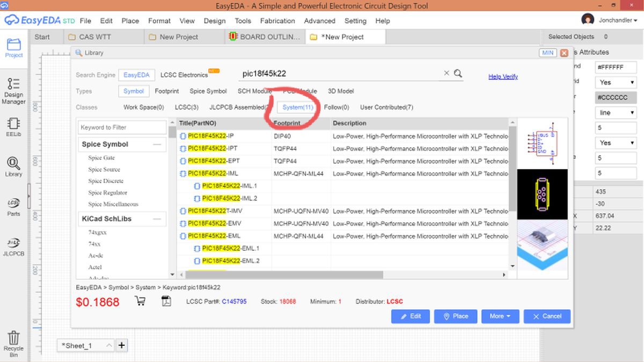This screenshot has height=362, width=644.
Task: Add a new sheet with plus button
Action: (122, 345)
